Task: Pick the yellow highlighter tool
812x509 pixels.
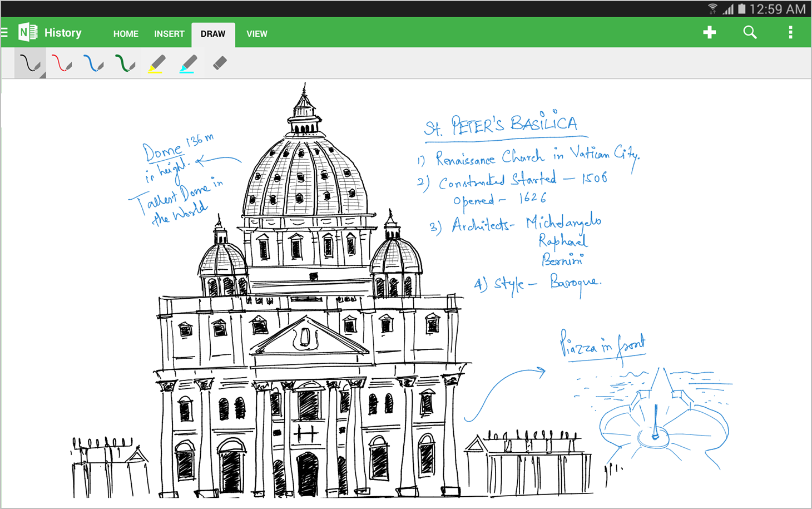Action: 156,63
